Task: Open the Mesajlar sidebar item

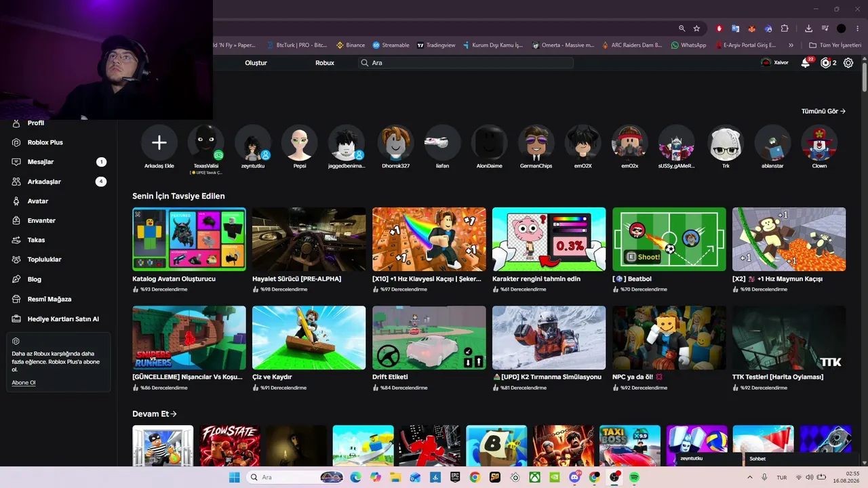Action: click(x=58, y=162)
